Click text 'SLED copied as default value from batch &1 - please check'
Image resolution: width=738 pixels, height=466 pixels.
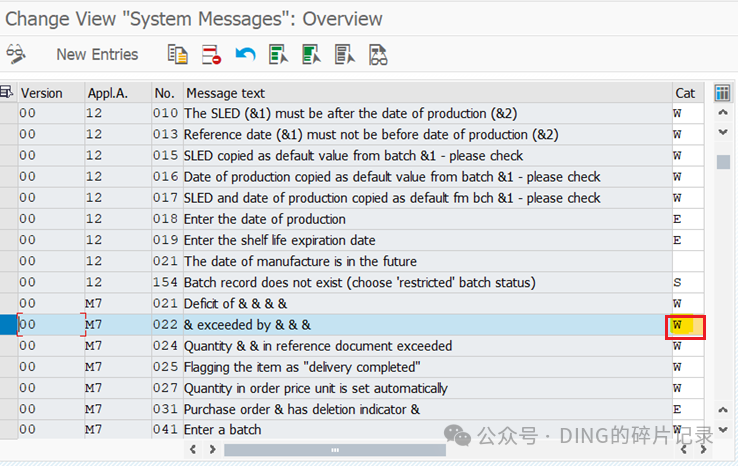(353, 156)
